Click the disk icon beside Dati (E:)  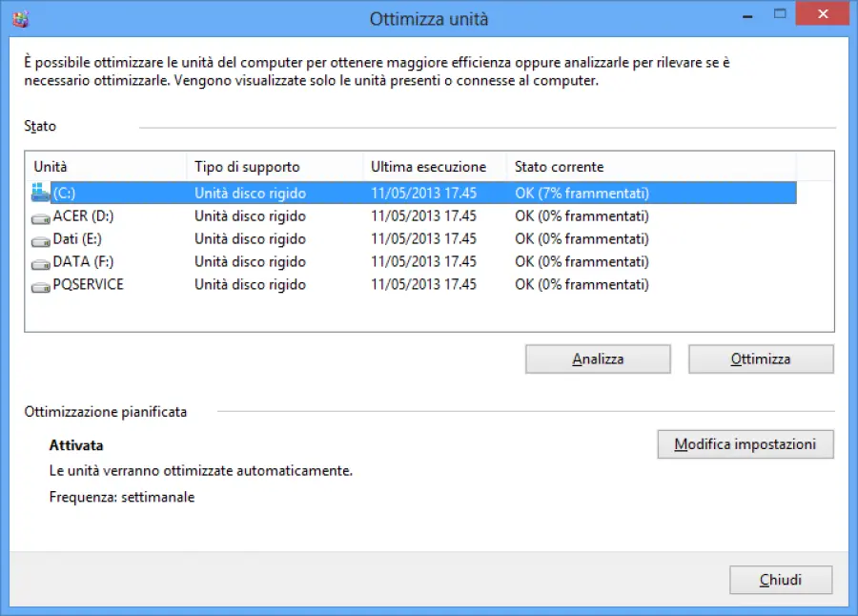39,238
